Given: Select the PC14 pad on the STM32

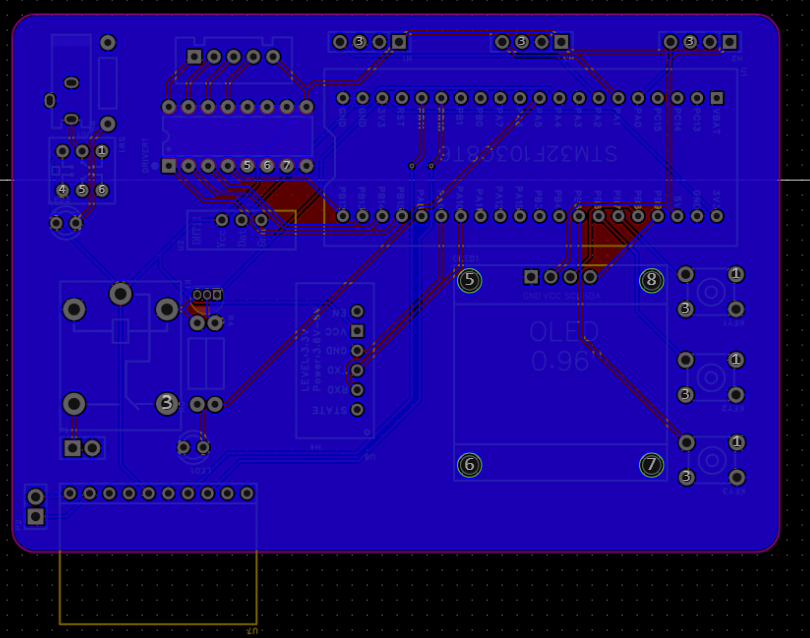Looking at the screenshot, I should pos(677,98).
